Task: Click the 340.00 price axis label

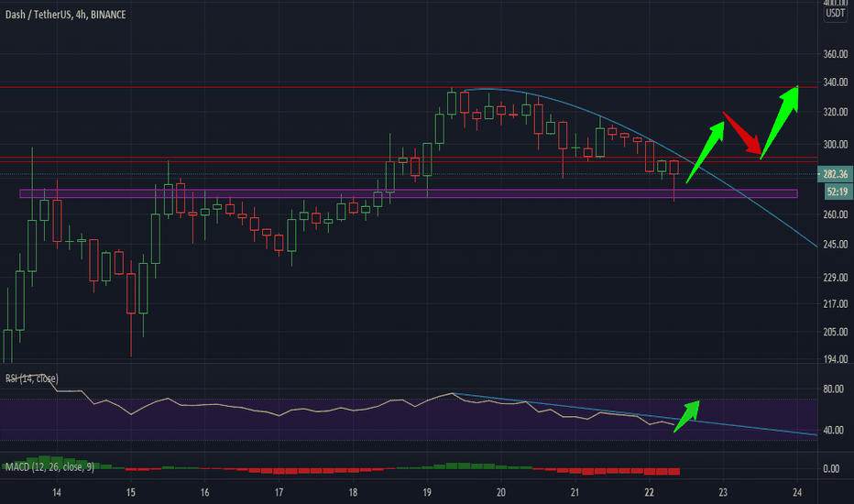Action: pos(836,82)
